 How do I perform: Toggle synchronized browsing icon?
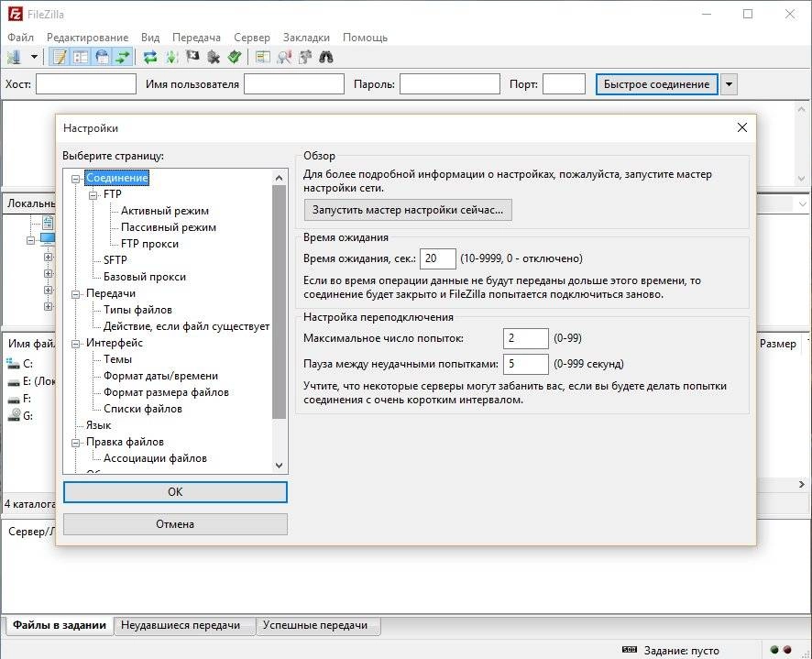[x=305, y=57]
